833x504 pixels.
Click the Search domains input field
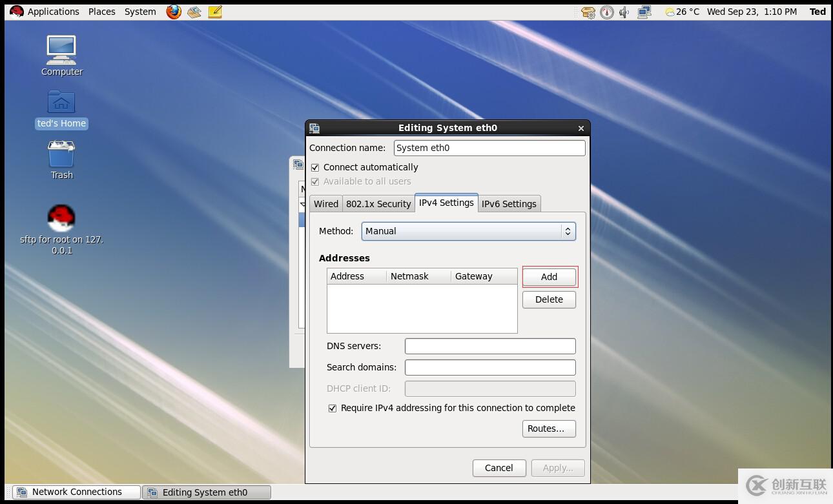click(490, 367)
